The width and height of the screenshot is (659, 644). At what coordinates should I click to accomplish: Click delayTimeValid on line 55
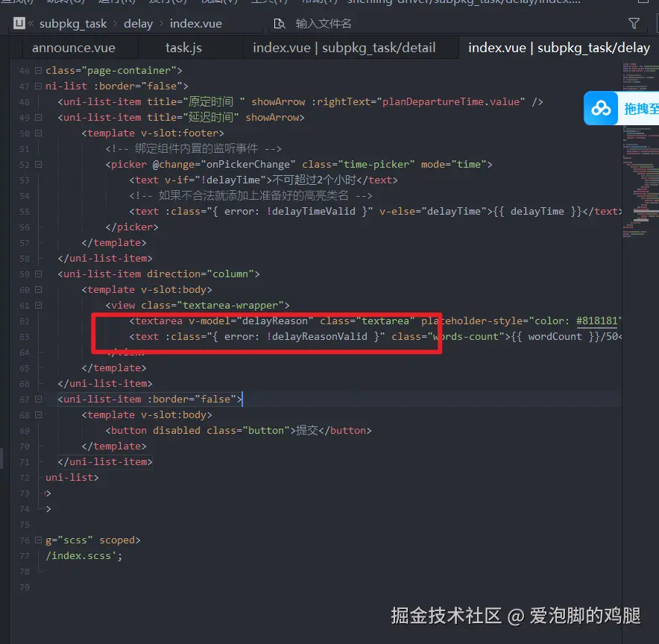(x=314, y=211)
